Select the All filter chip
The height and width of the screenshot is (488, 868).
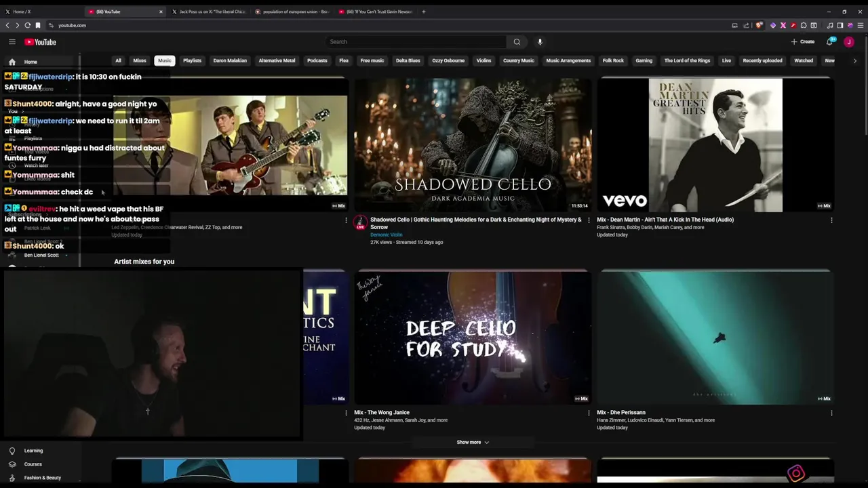click(118, 60)
